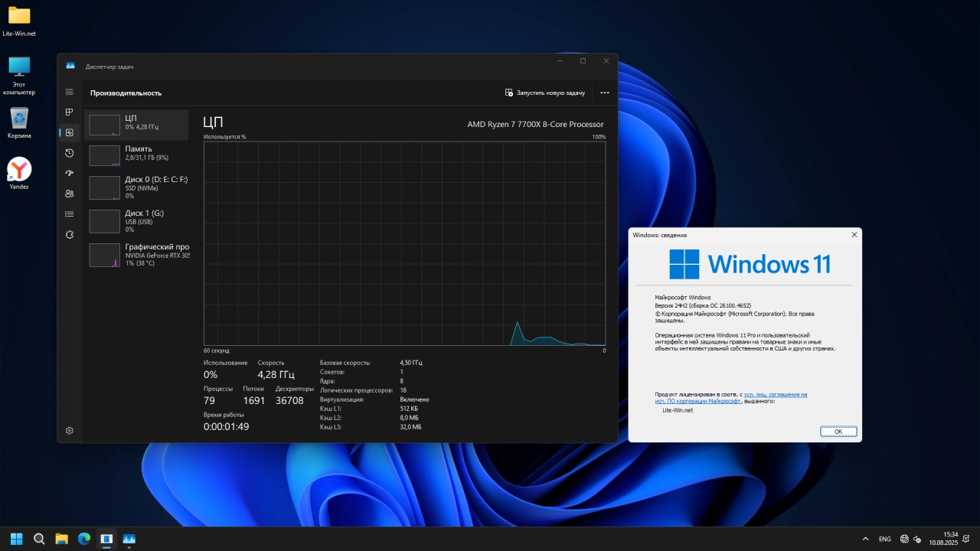Click the Task Manager title bar app icon
This screenshot has height=551, width=980.
pyautogui.click(x=70, y=67)
